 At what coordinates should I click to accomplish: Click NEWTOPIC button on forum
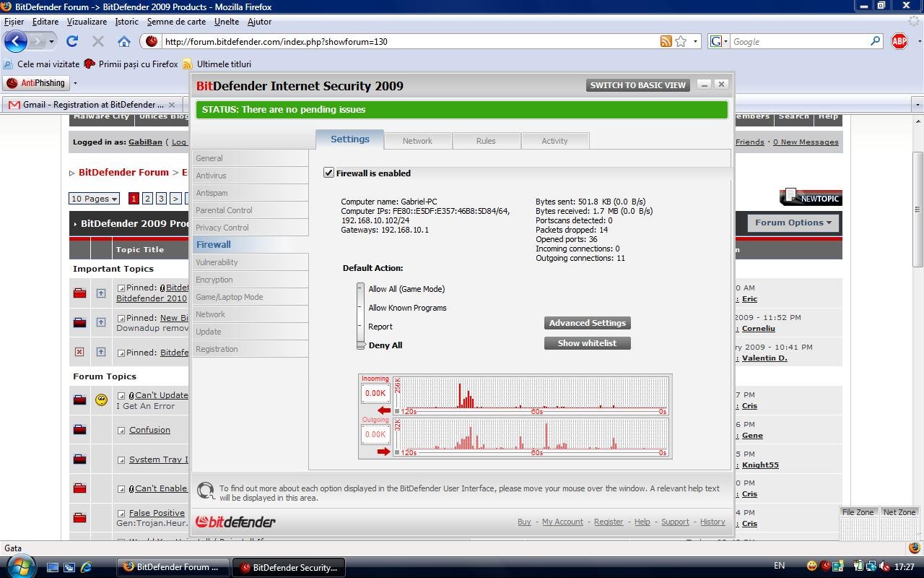click(x=811, y=197)
